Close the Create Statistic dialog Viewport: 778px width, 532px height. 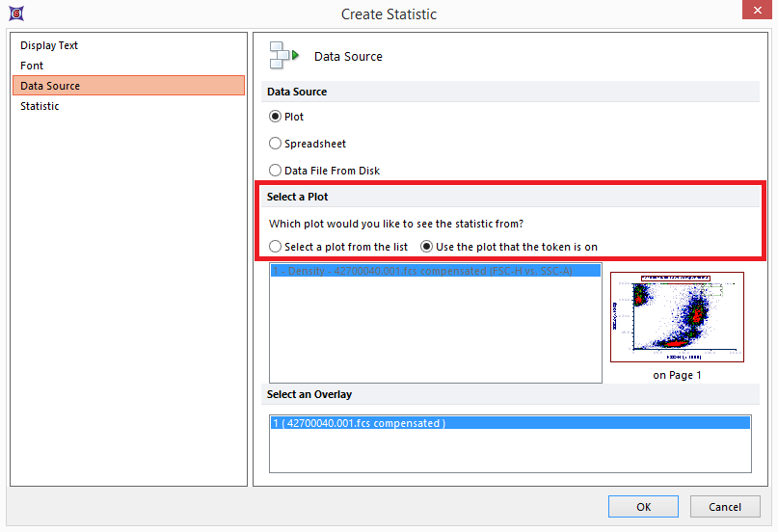[x=759, y=13]
